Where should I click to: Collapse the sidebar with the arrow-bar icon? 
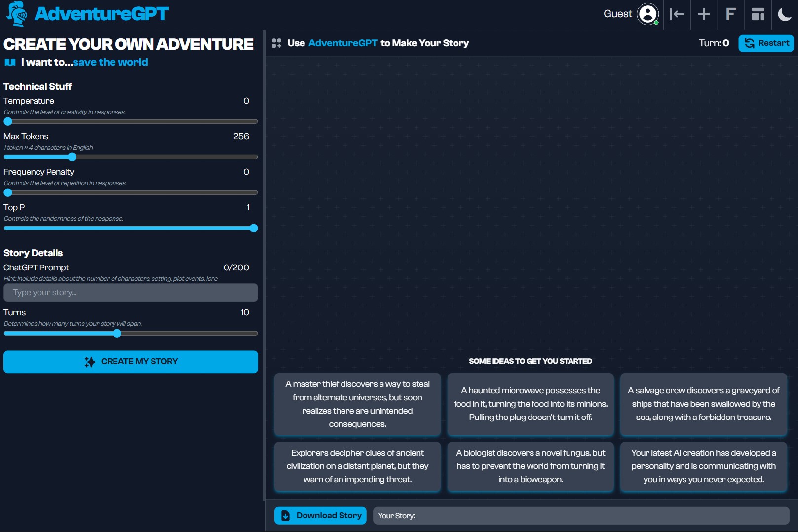(677, 14)
